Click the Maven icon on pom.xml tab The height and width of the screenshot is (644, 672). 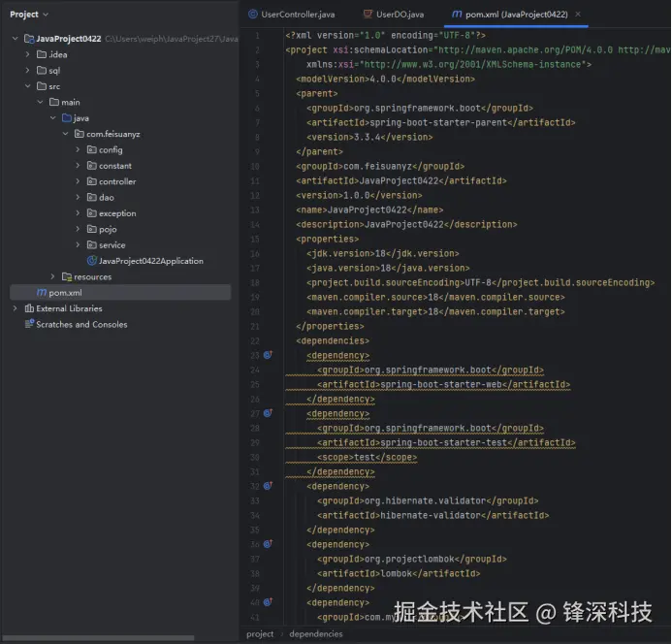[x=457, y=15]
